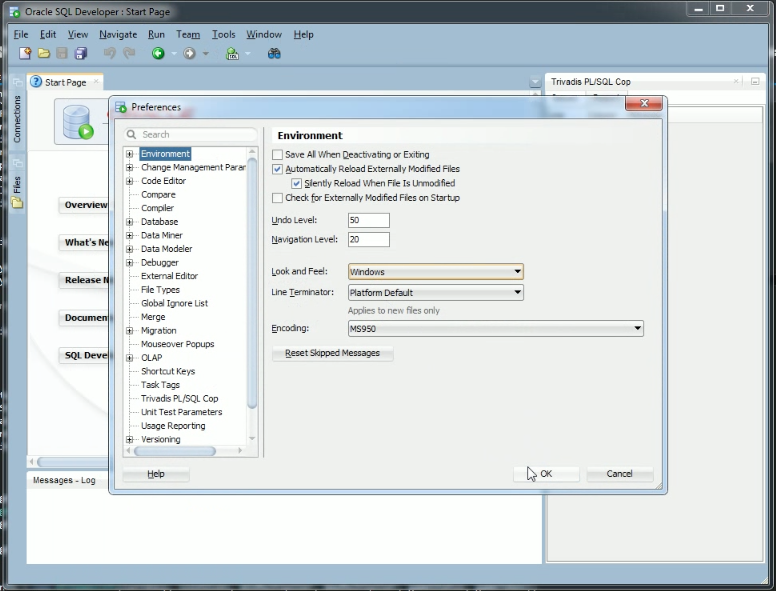Screen dimensions: 776x591
Task: Open the Back history dropdown arrow
Action: click(x=174, y=53)
